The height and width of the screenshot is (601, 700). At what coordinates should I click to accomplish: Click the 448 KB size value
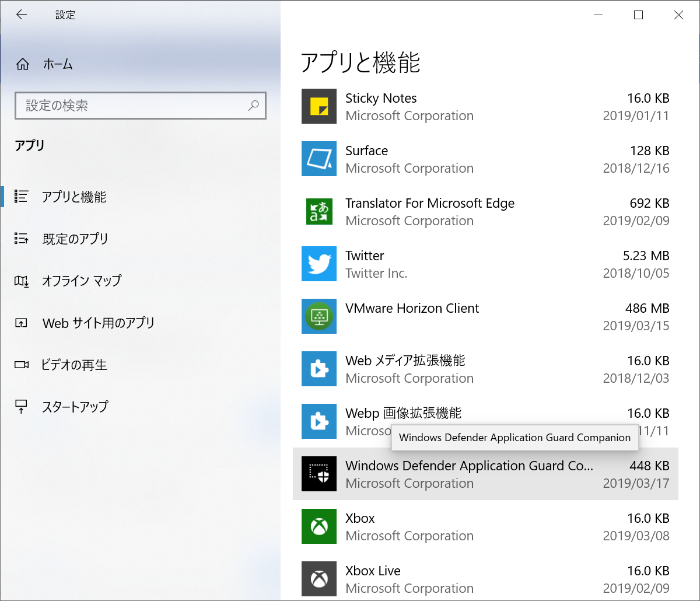pyautogui.click(x=650, y=466)
